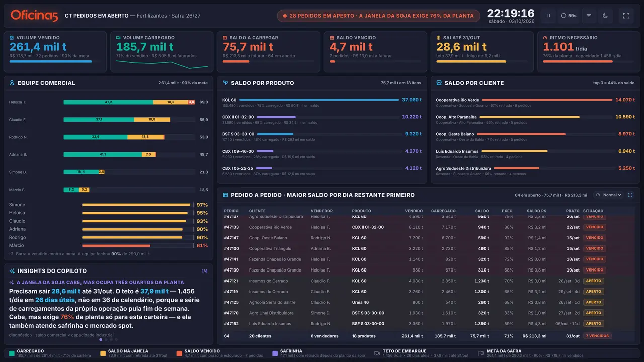Go to the second insight pagination dot
The image size is (644, 362).
[106, 340]
